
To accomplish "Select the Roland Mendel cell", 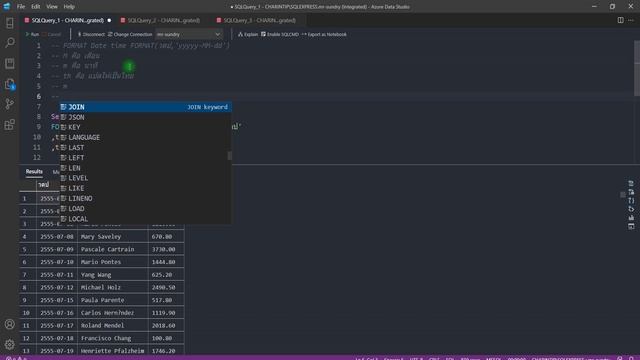I will [x=113, y=326].
